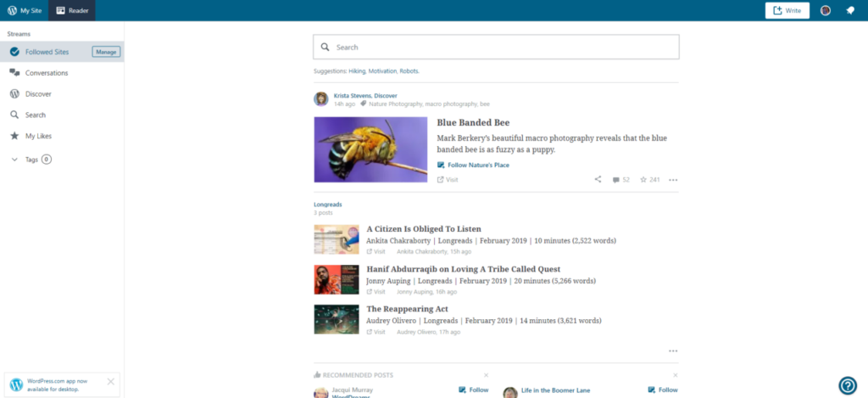Viewport: 868px width, 398px height.
Task: Click the Discover WordPress icon in sidebar
Action: 14,94
